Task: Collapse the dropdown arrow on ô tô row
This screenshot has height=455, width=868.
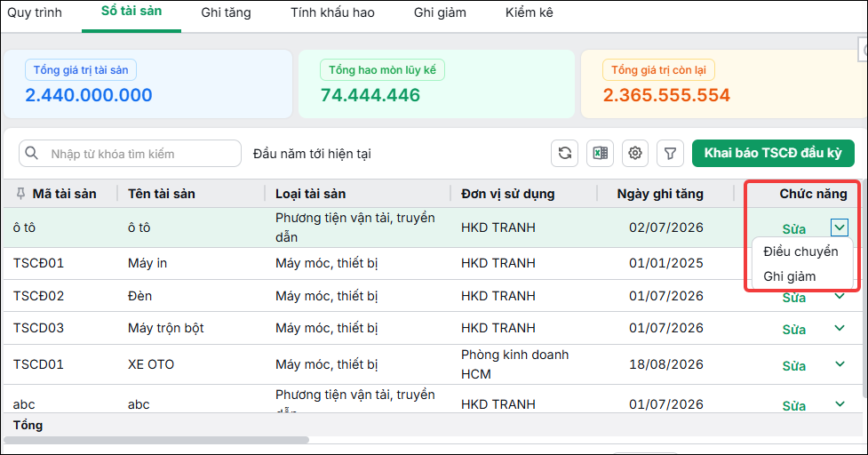Action: pyautogui.click(x=840, y=227)
